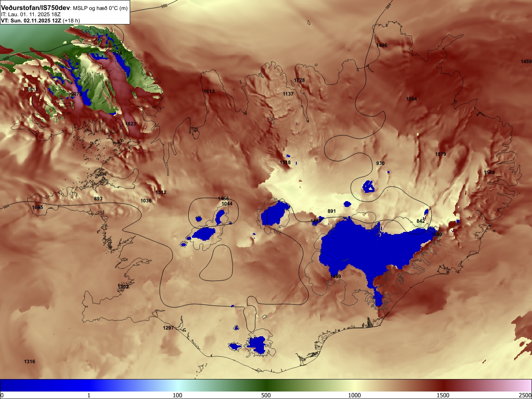532x399 pixels.
Task: Click the 1590 height label
Action: click(x=436, y=234)
